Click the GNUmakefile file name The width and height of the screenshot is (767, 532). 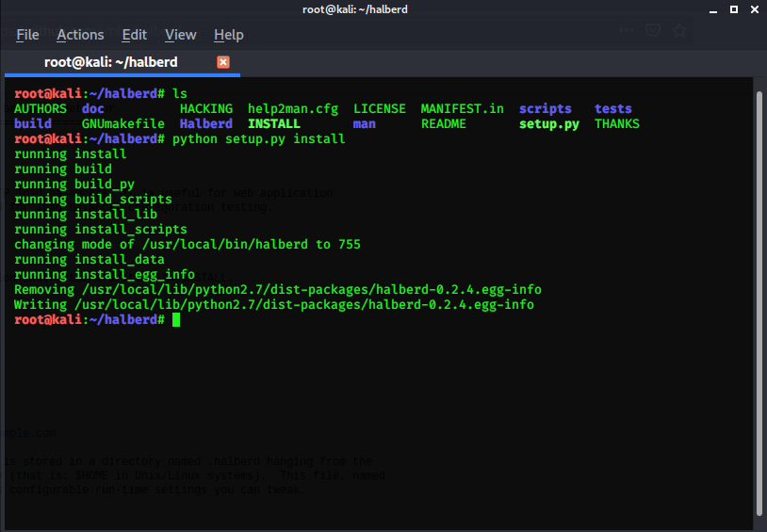click(x=122, y=123)
